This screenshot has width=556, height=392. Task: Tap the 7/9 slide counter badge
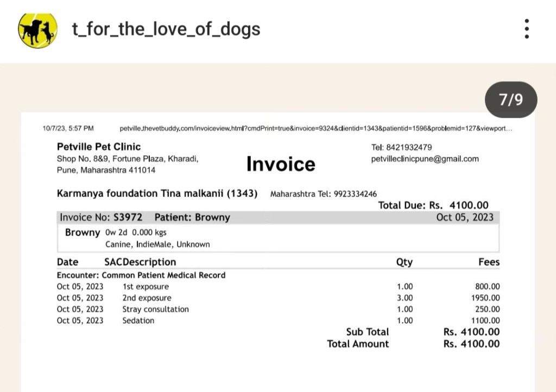510,100
